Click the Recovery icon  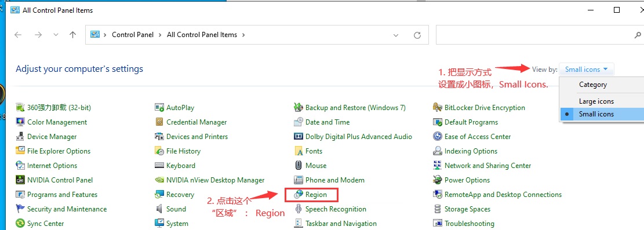pyautogui.click(x=159, y=194)
